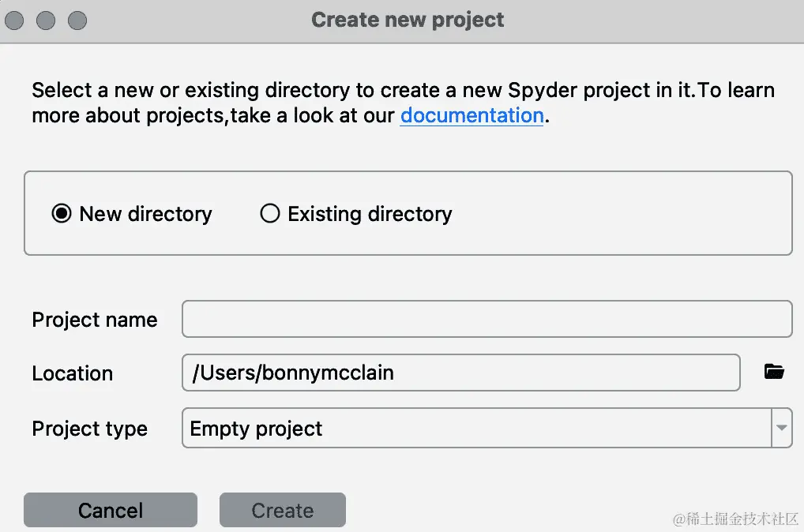Click the "Create new project" title bar
This screenshot has height=532, width=804.
click(408, 21)
